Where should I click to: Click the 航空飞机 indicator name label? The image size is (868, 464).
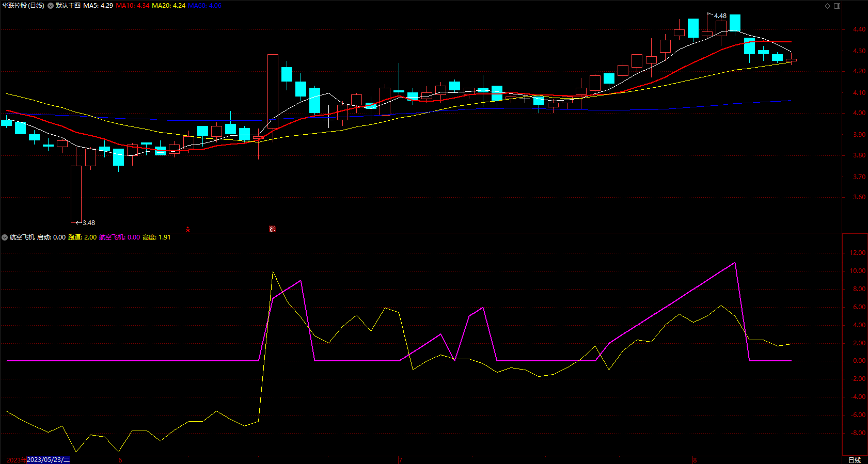(x=22, y=237)
